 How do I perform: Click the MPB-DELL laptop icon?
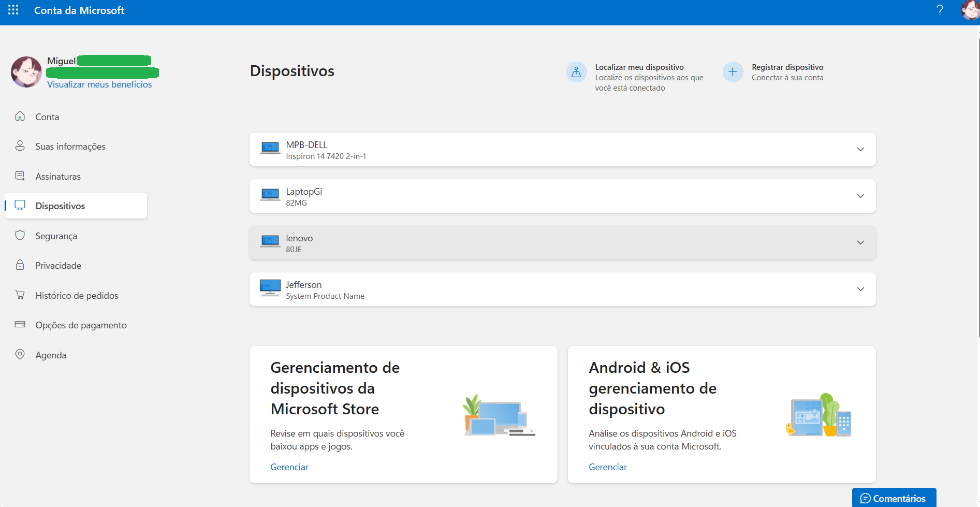click(x=270, y=149)
